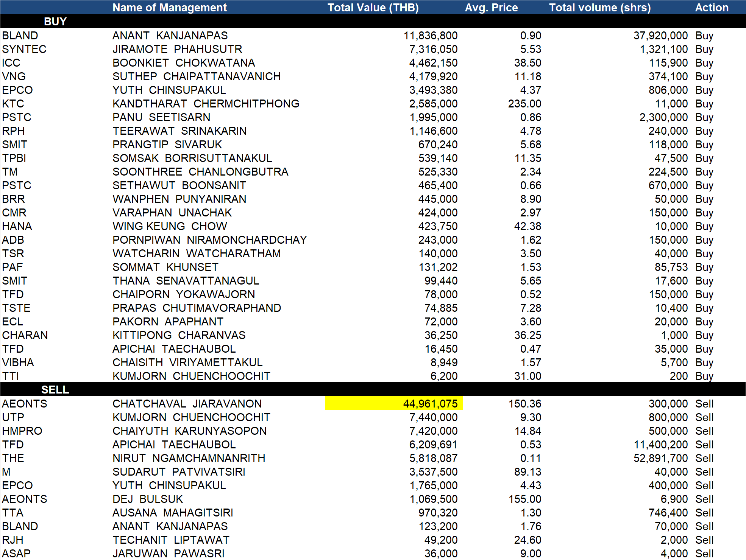The height and width of the screenshot is (560, 746).
Task: Click the name AUSANA MAHAGITSIRI
Action: [173, 513]
